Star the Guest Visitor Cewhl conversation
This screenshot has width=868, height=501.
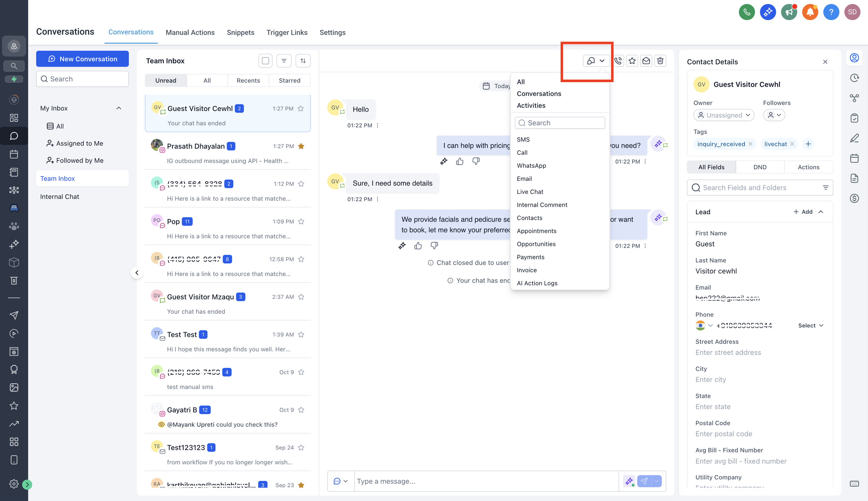[x=301, y=108]
